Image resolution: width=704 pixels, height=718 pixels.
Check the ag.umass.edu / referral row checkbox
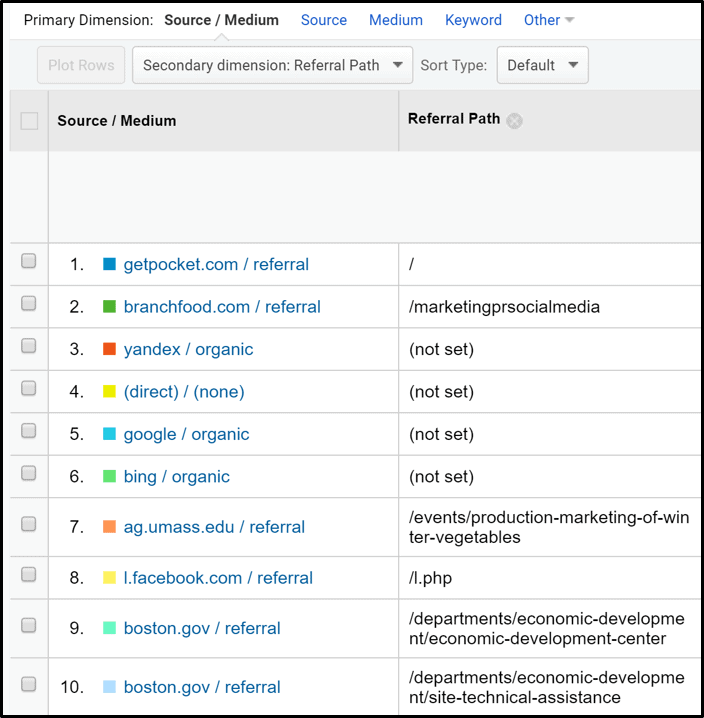(x=29, y=524)
